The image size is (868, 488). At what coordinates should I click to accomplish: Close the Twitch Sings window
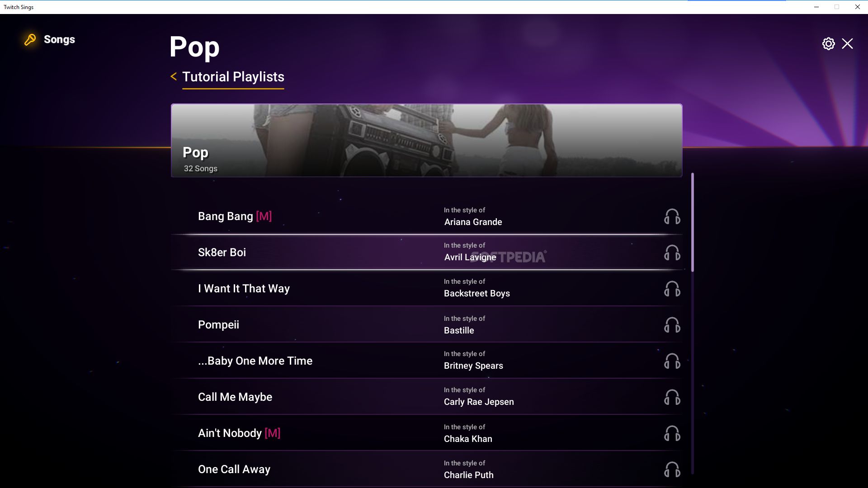(857, 7)
